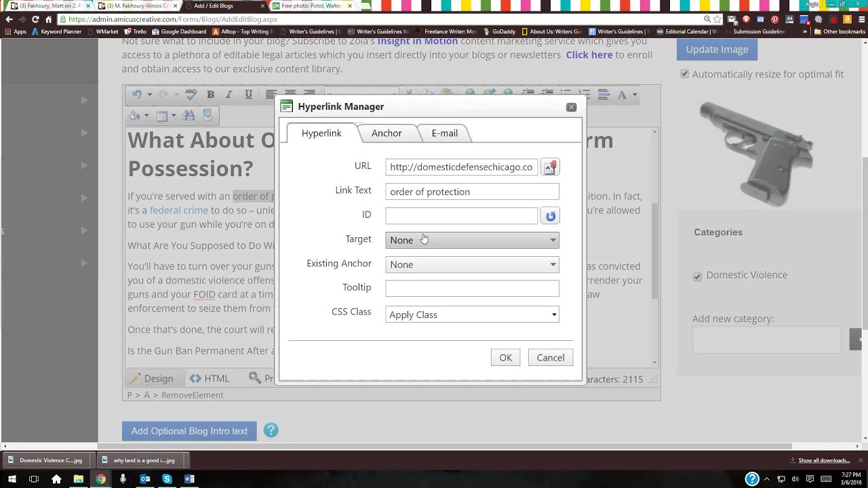
Task: Click the redo icon in editor toolbar
Action: tap(163, 95)
